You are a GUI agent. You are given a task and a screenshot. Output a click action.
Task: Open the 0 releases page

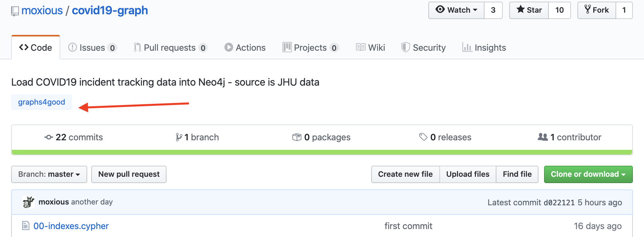point(445,137)
